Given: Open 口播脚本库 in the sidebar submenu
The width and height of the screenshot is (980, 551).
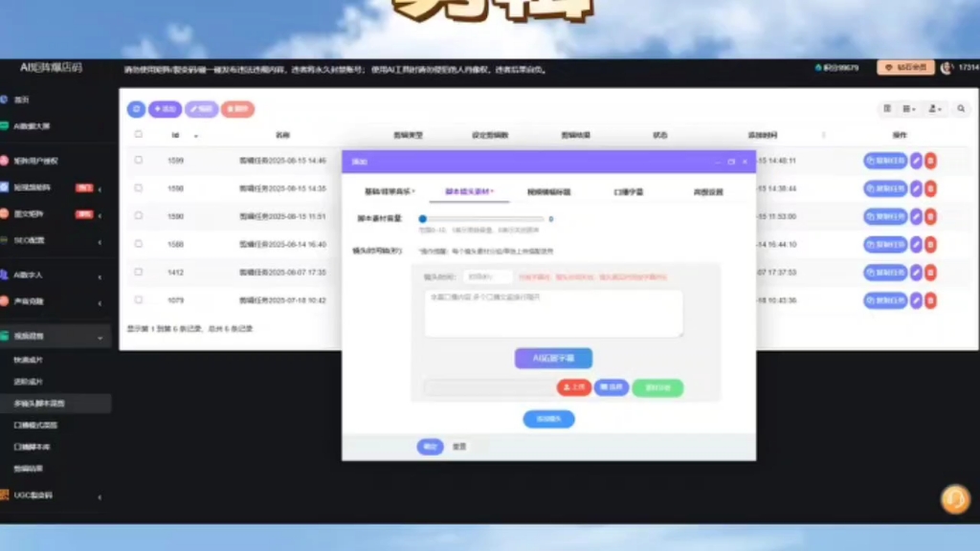Looking at the screenshot, I should (32, 448).
